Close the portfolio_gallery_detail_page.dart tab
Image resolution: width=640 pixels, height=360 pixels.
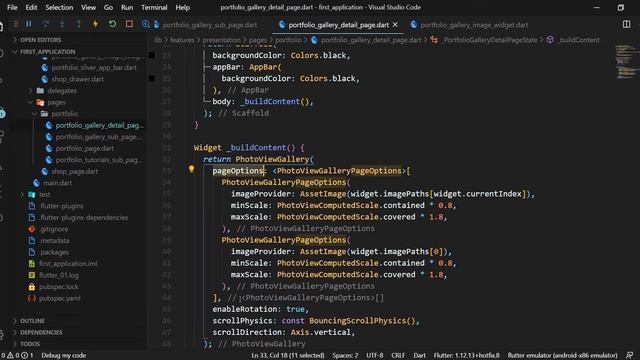tap(395, 25)
